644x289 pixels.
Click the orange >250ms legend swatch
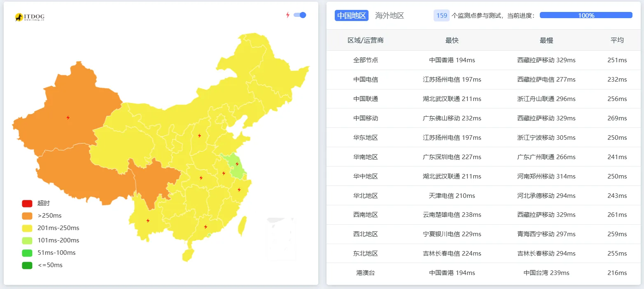pyautogui.click(x=27, y=216)
